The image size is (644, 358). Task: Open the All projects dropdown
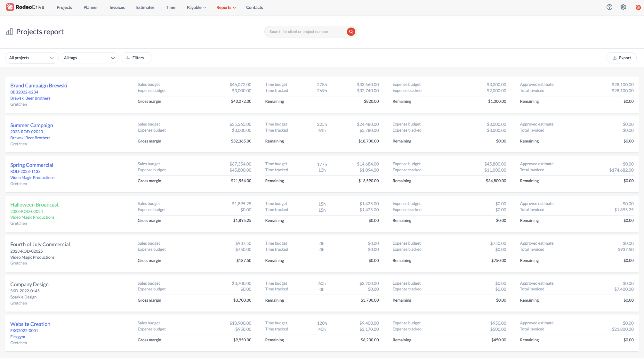pos(31,58)
